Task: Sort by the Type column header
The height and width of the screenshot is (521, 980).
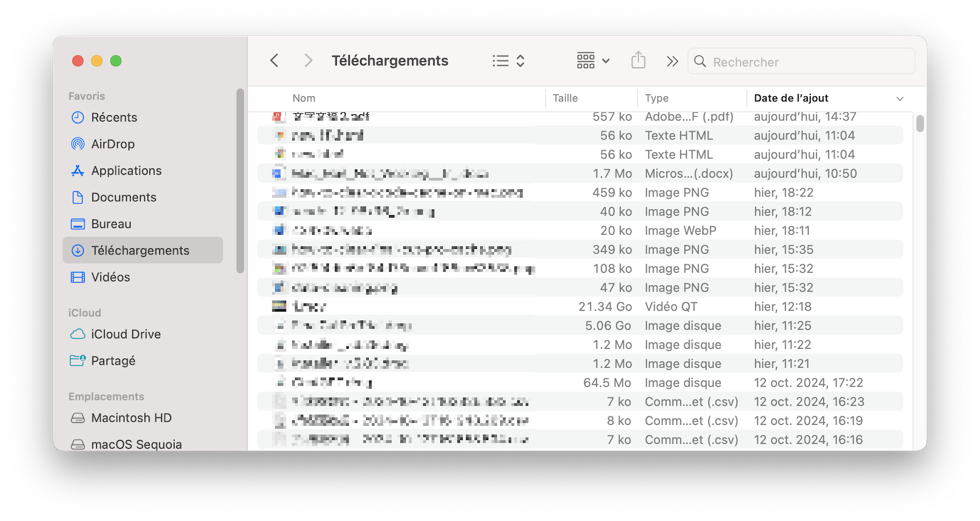Action: 657,98
